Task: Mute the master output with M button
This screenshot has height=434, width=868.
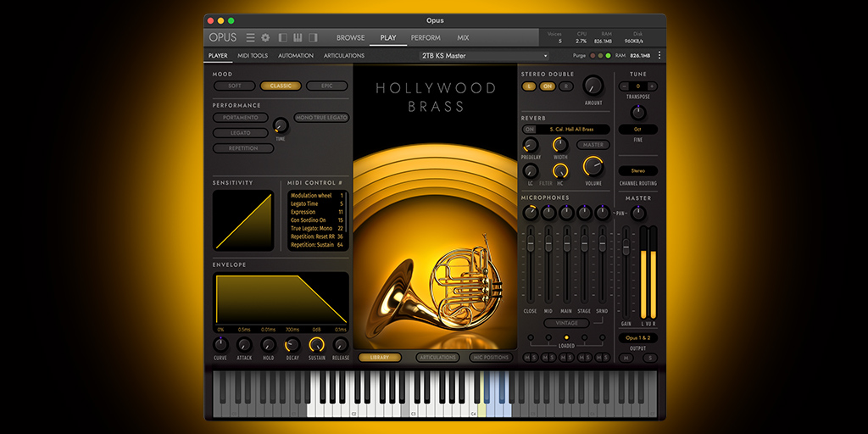Action: coord(626,359)
